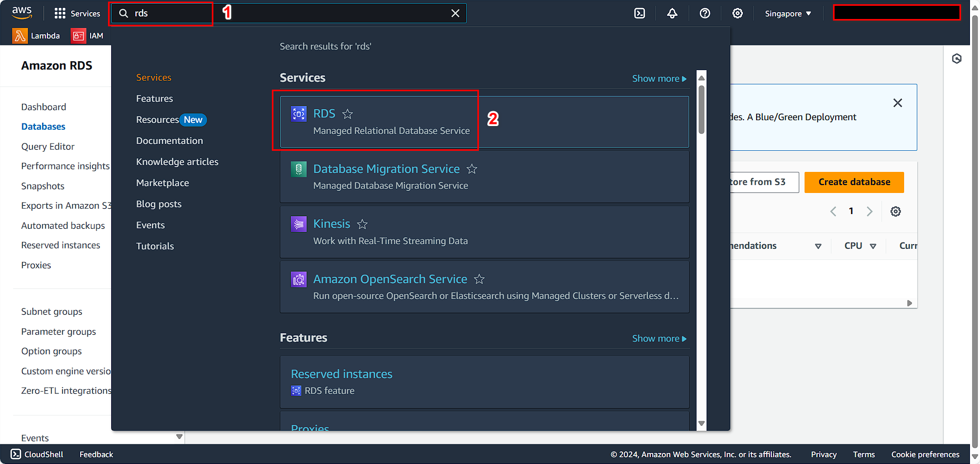980x464 pixels.
Task: Go to previous table page chevron
Action: (x=833, y=211)
